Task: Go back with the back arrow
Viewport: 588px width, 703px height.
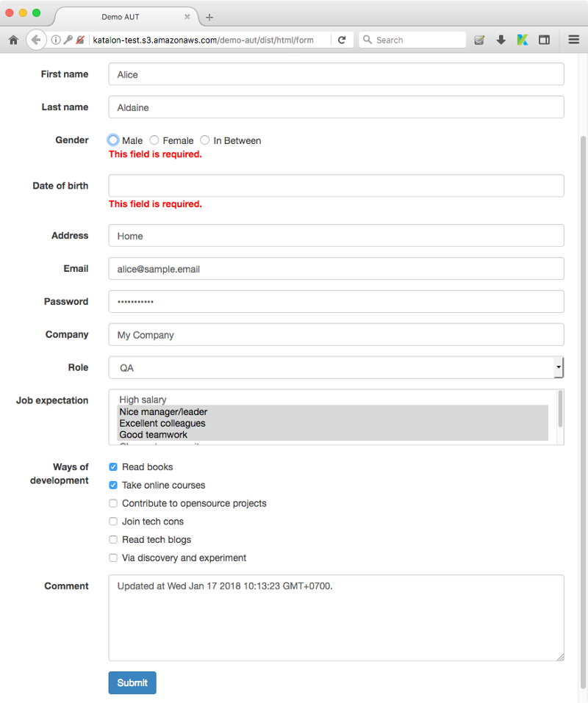Action: 35,40
